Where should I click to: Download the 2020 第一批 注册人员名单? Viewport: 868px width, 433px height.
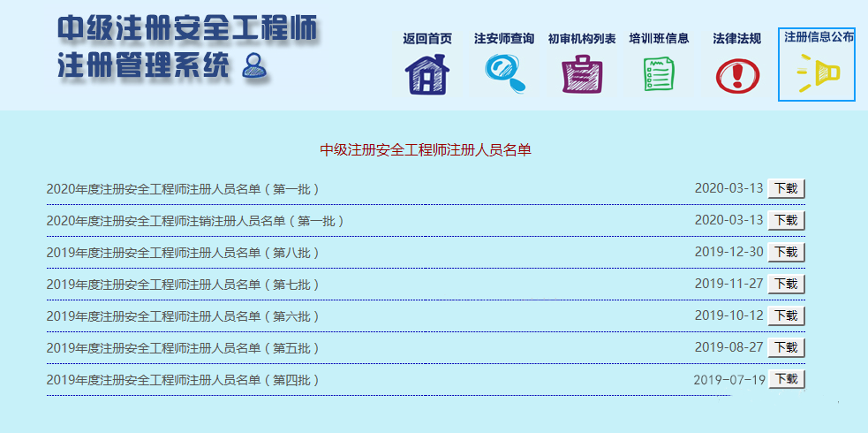[786, 189]
